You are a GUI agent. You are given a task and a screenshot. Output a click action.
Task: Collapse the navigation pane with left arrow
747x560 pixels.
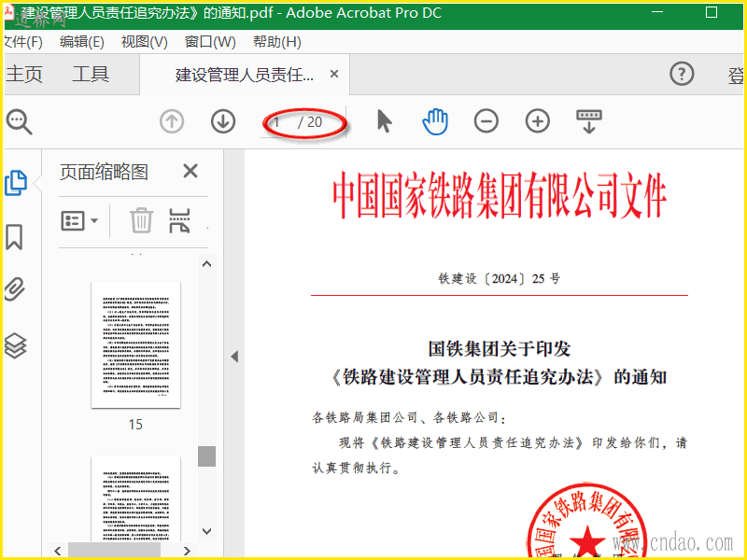[234, 357]
